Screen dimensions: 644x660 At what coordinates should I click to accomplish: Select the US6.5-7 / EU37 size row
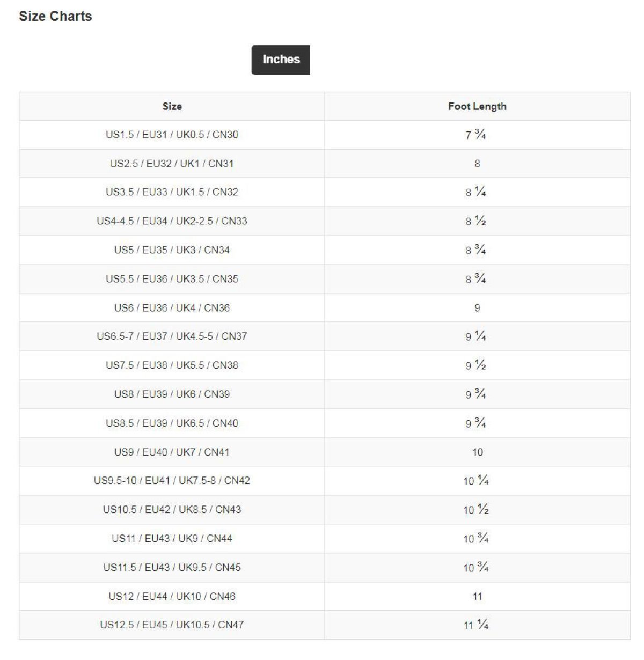pyautogui.click(x=172, y=336)
